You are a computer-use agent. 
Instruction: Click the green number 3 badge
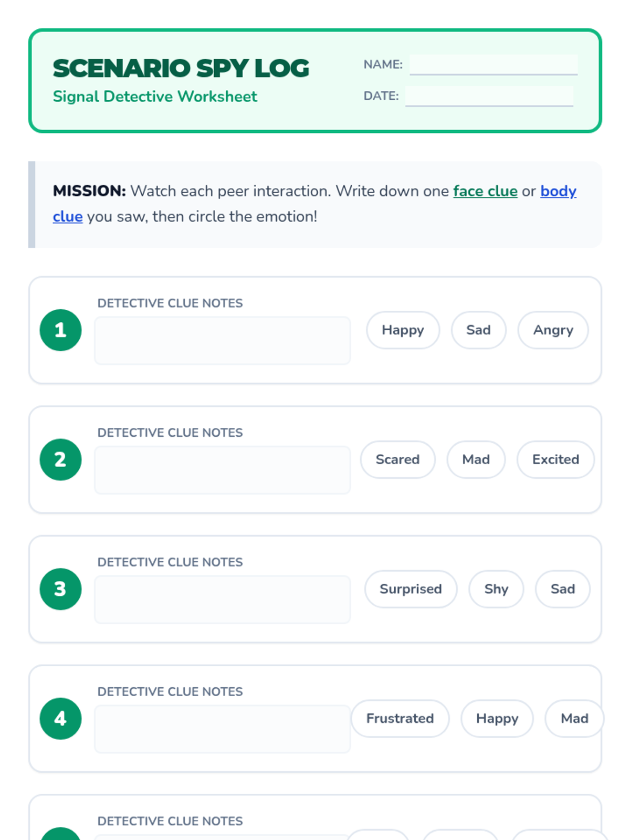pyautogui.click(x=60, y=589)
